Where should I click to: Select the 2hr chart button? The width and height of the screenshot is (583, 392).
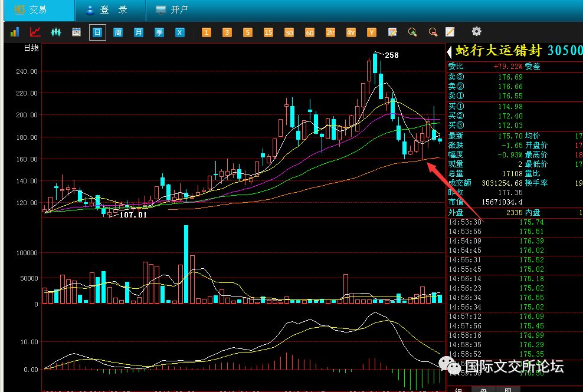coord(330,32)
